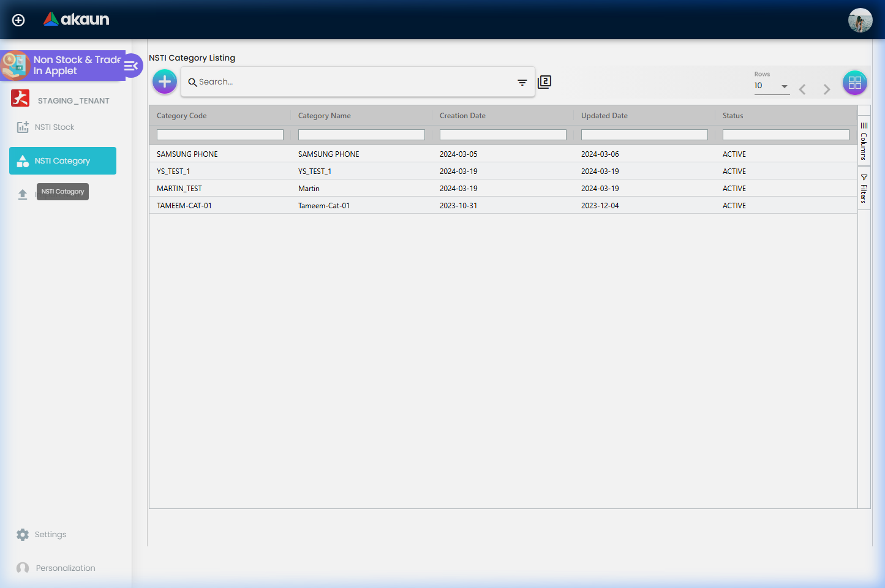Click the circled plus icon in header

coord(18,20)
